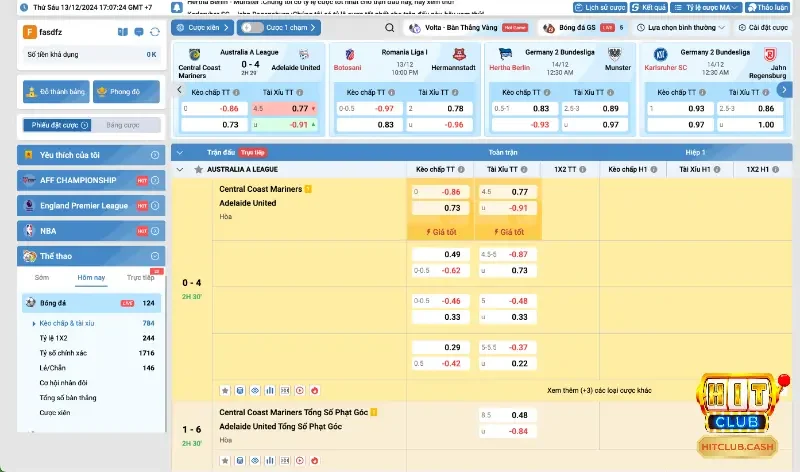Click the search magnifier icon
The width and height of the screenshot is (800, 472).
click(x=394, y=28)
